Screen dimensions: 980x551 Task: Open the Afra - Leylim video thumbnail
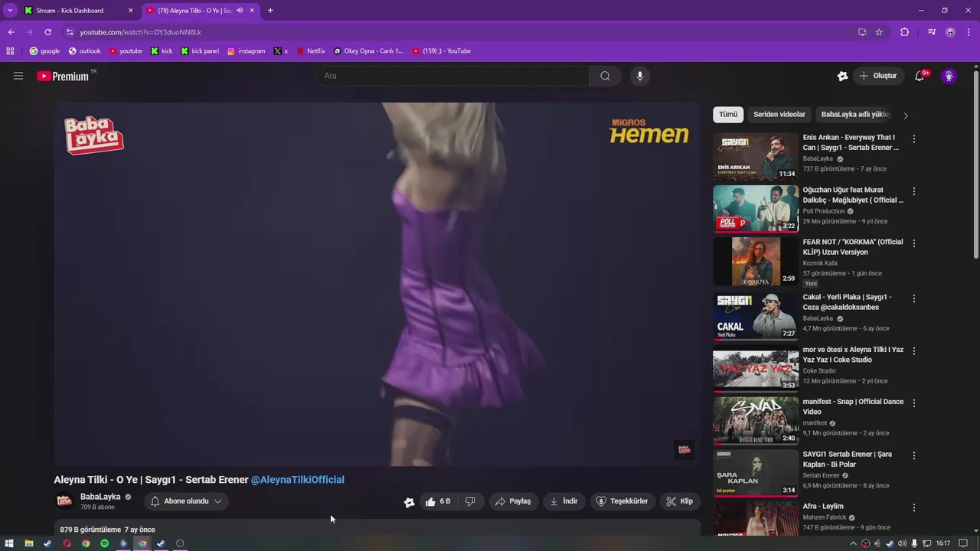pos(756,519)
